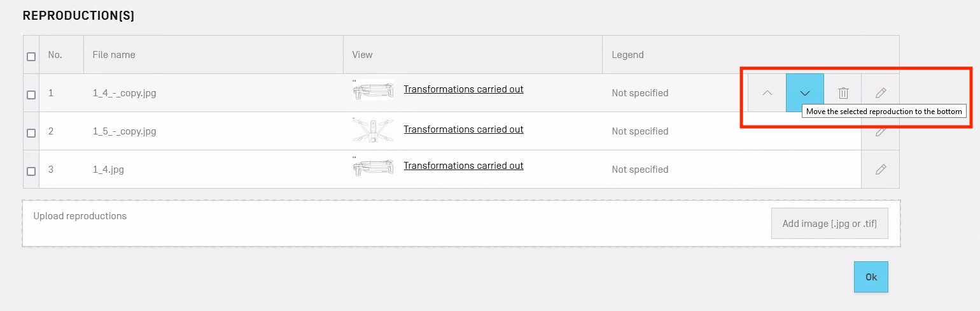The width and height of the screenshot is (980, 311).
Task: View the thumbnail for 1_4.jpg
Action: click(x=373, y=167)
